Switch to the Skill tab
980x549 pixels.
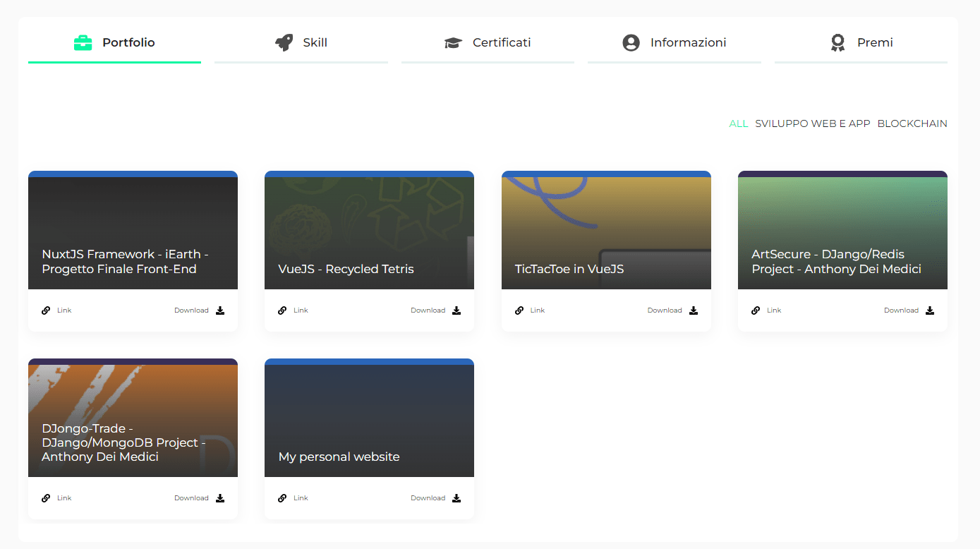tap(315, 43)
